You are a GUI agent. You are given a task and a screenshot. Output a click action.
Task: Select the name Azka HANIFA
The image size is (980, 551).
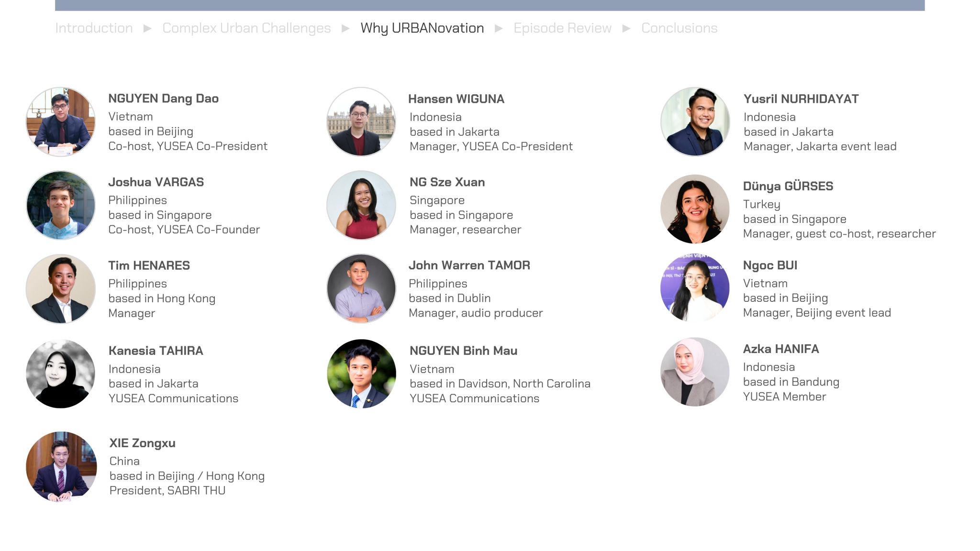pyautogui.click(x=781, y=349)
